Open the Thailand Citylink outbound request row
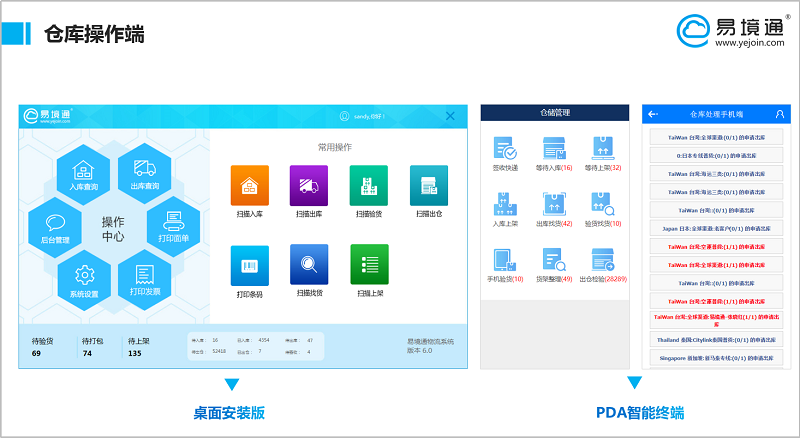 pos(711,339)
